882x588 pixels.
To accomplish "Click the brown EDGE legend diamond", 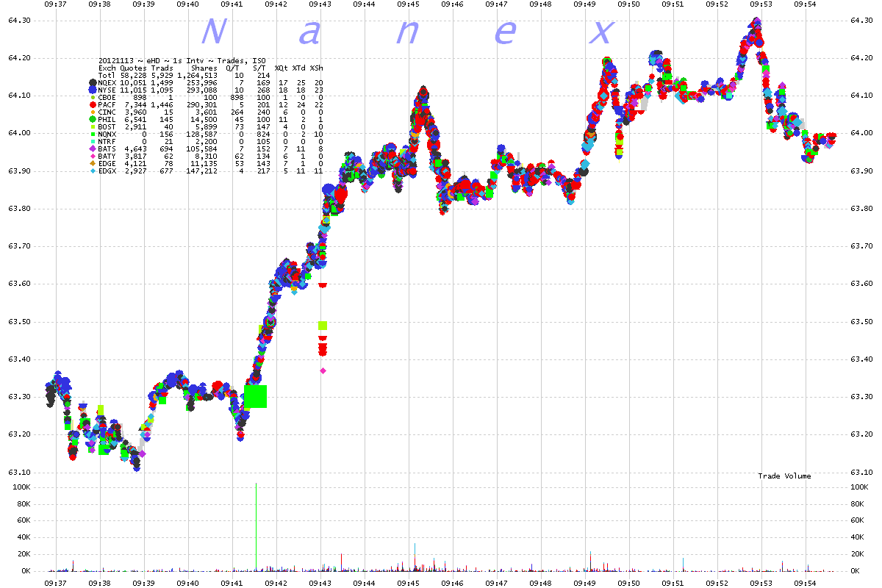I will [92, 163].
